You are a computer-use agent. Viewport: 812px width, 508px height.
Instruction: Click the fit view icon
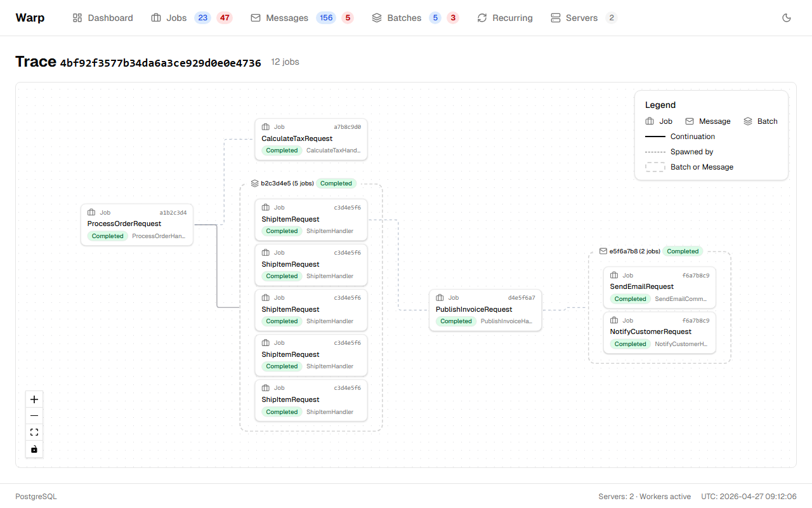pyautogui.click(x=34, y=432)
